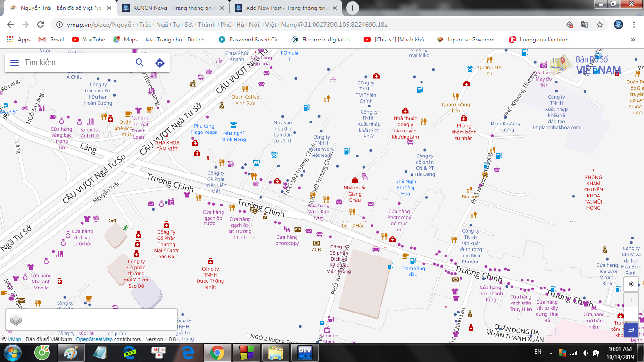Viewport: 644px width, 362px height.
Task: Open Chrome three-dot menu
Action: (633, 25)
